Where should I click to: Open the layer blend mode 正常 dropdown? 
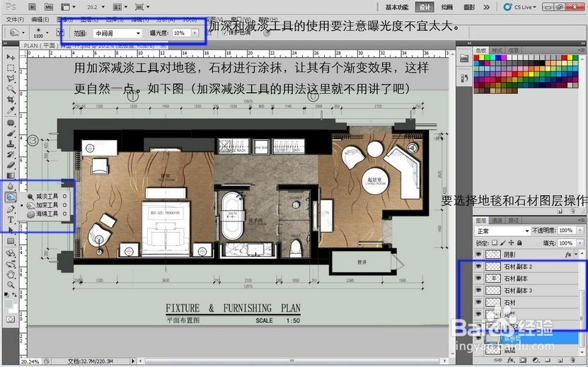(502, 231)
